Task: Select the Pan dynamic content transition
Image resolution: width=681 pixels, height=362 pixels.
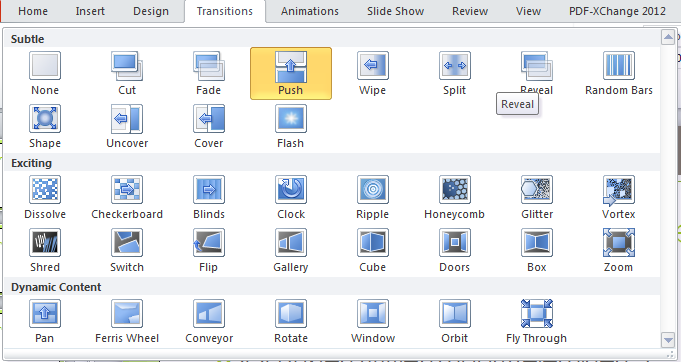Action: (x=45, y=322)
